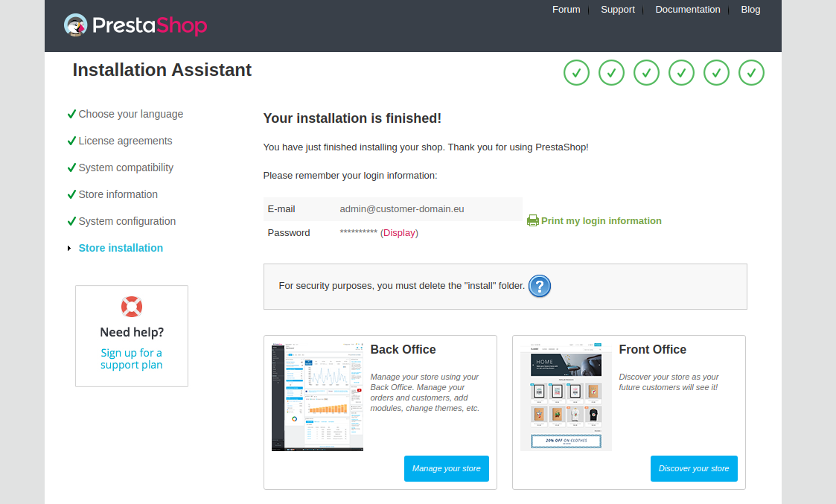This screenshot has height=504, width=836.
Task: Open Sign up for a support plan
Action: [x=132, y=359]
